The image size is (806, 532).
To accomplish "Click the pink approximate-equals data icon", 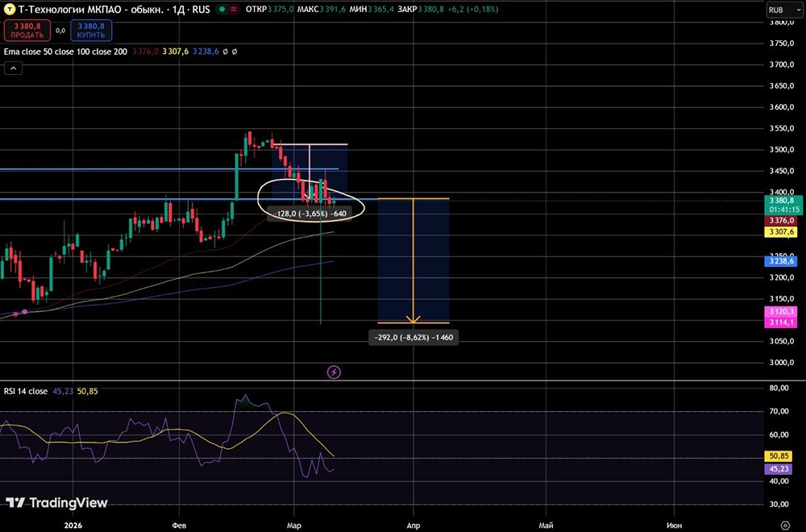I will coord(234,9).
